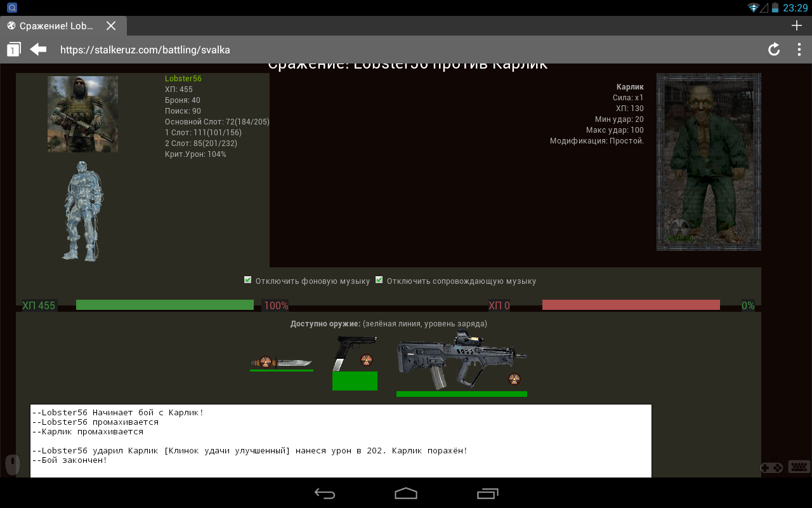Open the tab switcher icon

click(13, 50)
